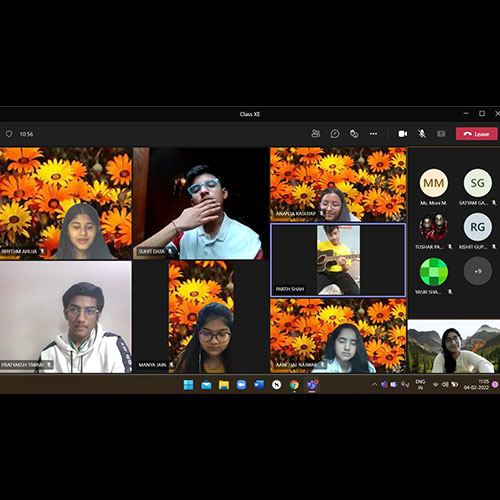This screenshot has height=500, width=500.
Task: Open the Windows Start menu
Action: click(188, 385)
